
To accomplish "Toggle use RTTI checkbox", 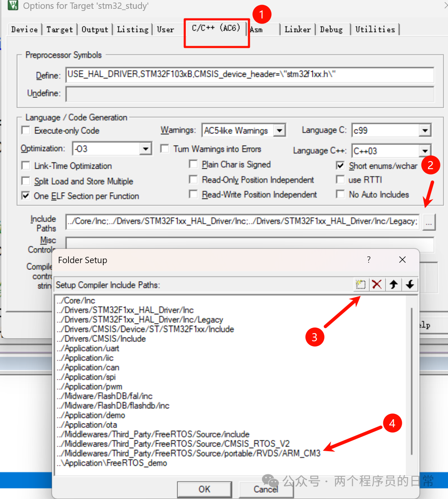I will 341,180.
